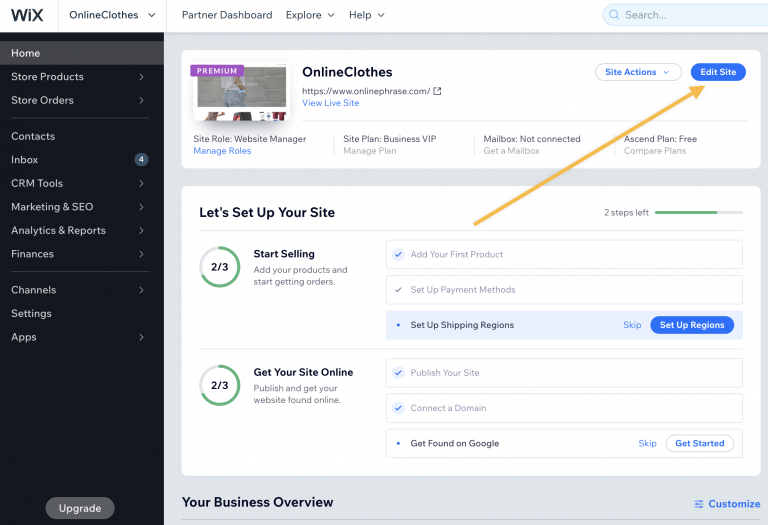The image size is (768, 525).
Task: Click the Inbox unread count badge
Action: coord(141,159)
